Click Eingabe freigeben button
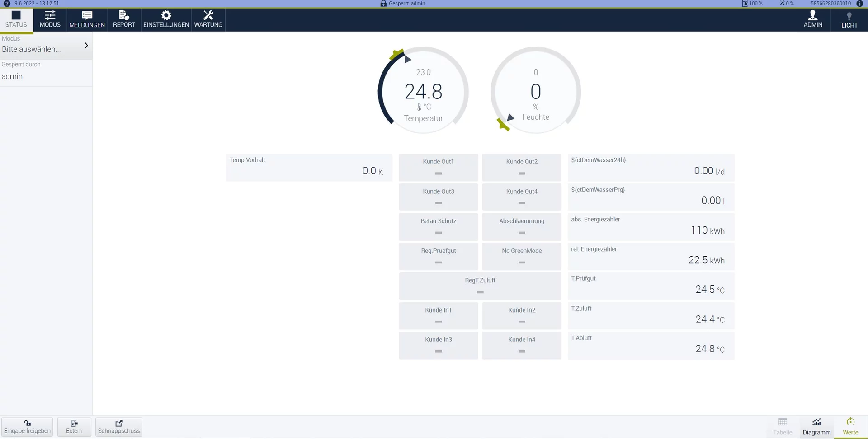The height and width of the screenshot is (439, 868). [27, 427]
